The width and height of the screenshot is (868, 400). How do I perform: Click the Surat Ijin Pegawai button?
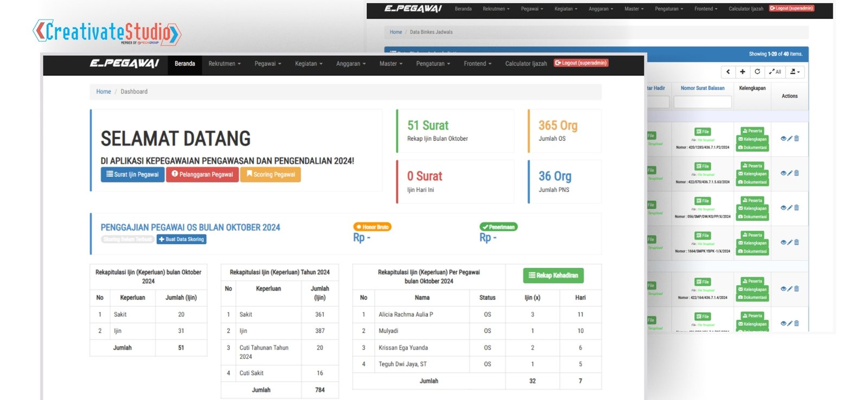[x=132, y=175]
